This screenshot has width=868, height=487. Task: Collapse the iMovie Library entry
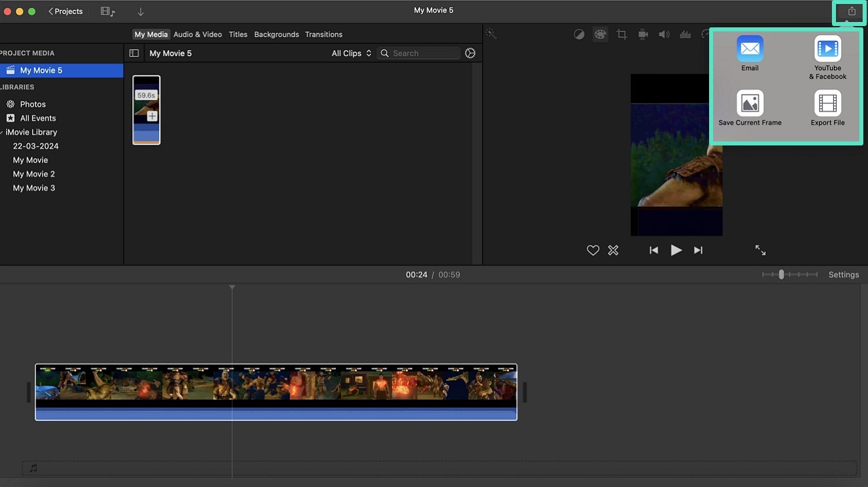tap(3, 132)
